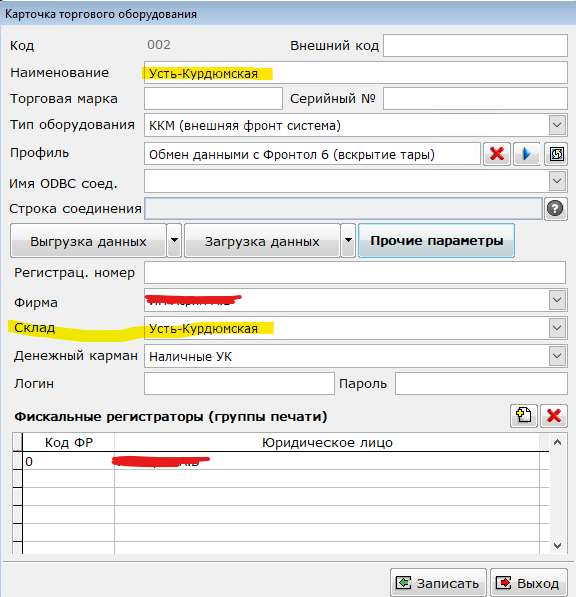Click Загрузка данных button

coord(262,241)
